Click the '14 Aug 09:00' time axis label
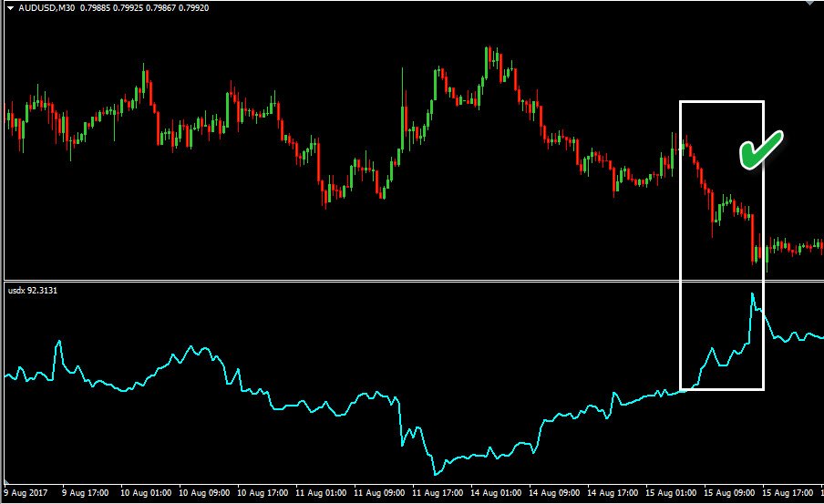This screenshot has height=504, width=824. click(x=554, y=493)
